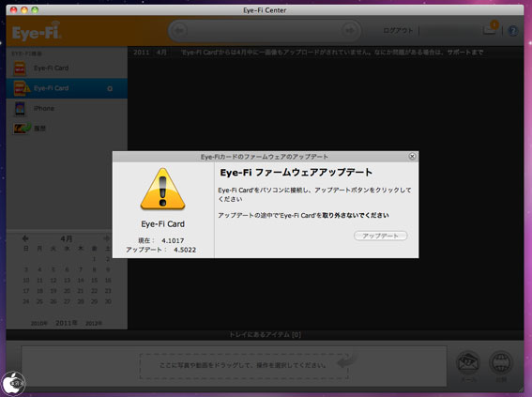Click the globe web share icon in tray
Image resolution: width=532 pixels, height=397 pixels.
[x=501, y=363]
